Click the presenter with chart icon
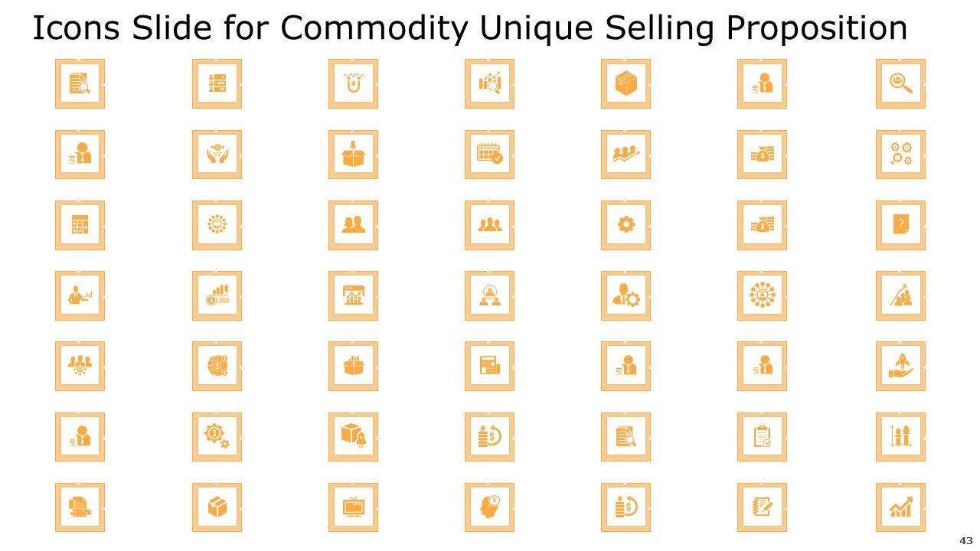The height and width of the screenshot is (551, 980). 80,295
